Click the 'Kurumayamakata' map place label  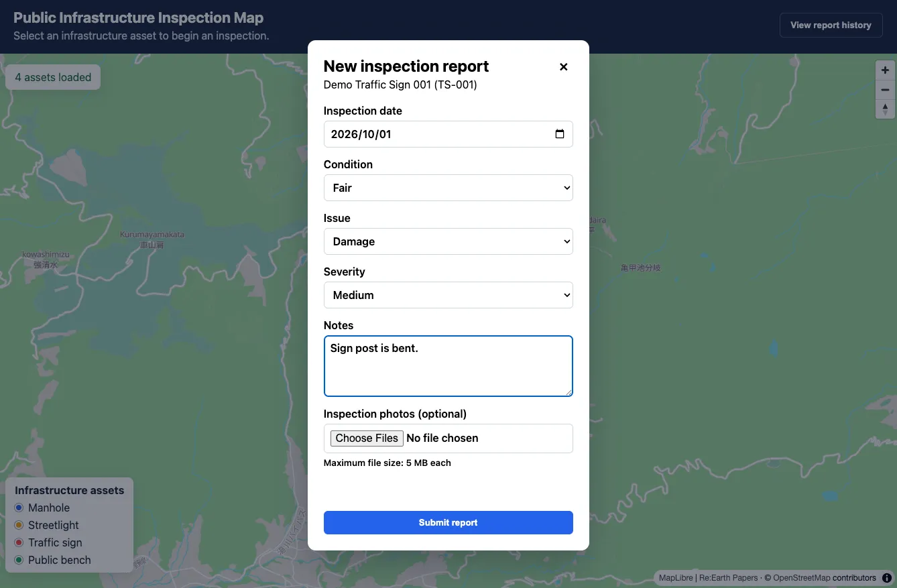pos(152,235)
